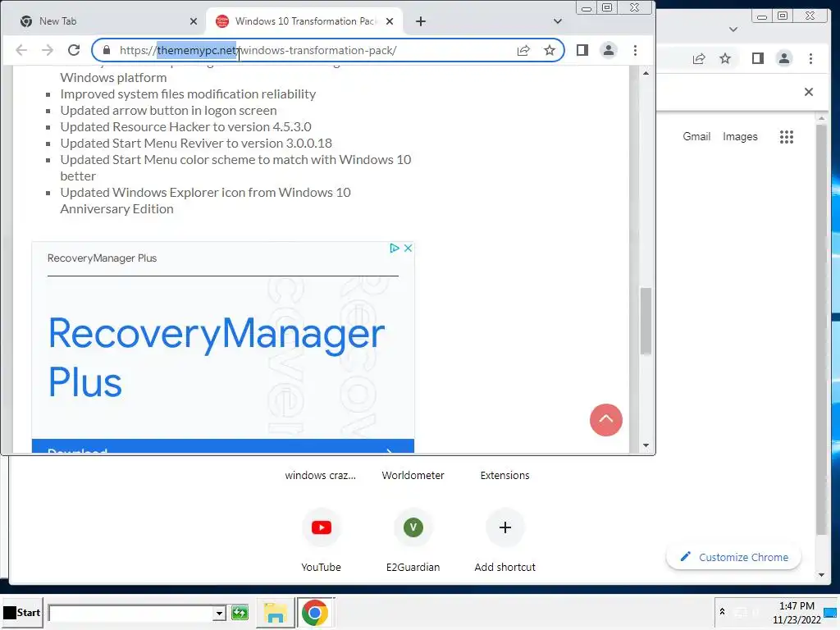Bookmark thememypc.net page with the star icon
Screen dimensions: 840x630
click(x=550, y=50)
